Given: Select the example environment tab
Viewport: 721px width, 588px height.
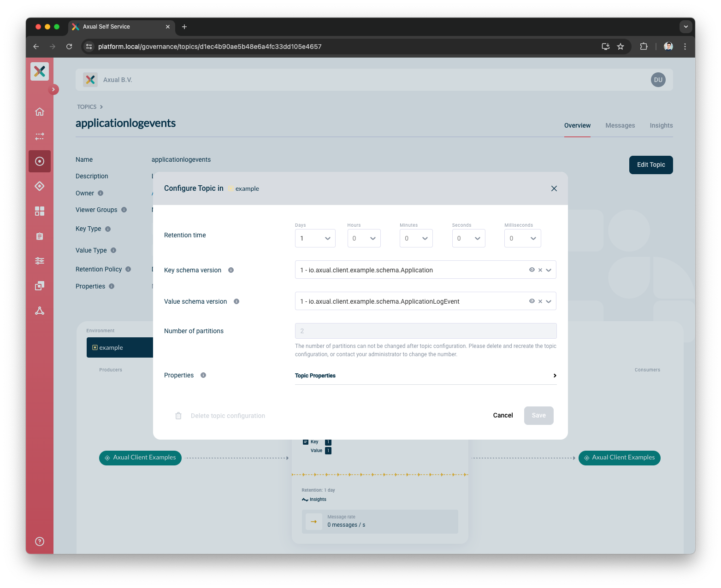Looking at the screenshot, I should pos(120,347).
